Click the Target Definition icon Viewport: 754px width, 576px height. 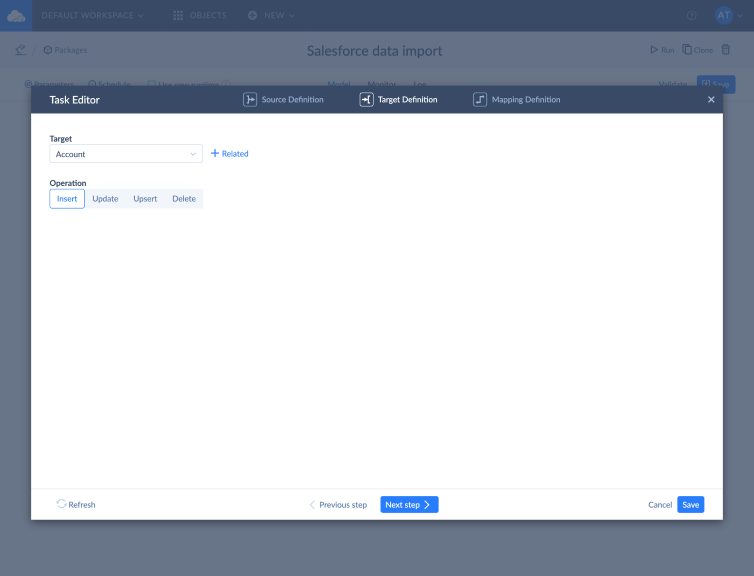(366, 100)
